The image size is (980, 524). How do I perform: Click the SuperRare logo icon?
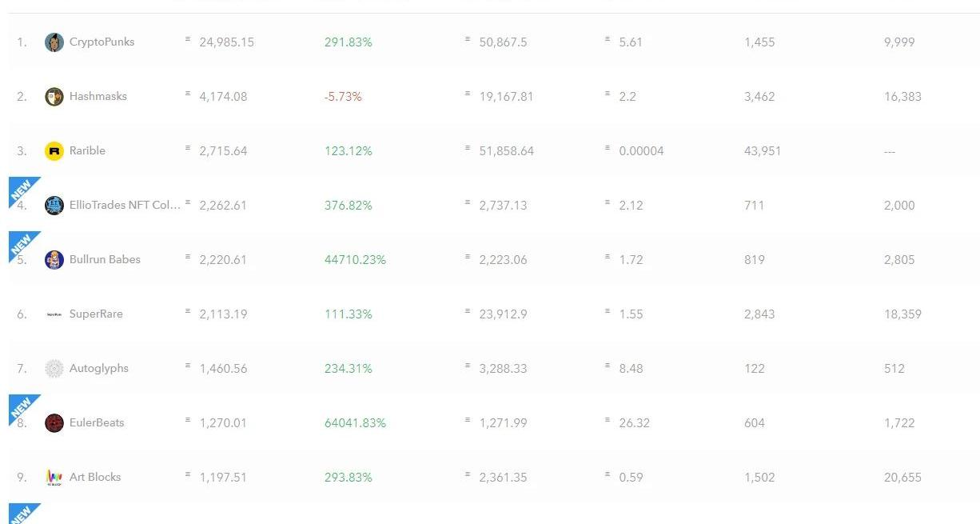coord(54,314)
